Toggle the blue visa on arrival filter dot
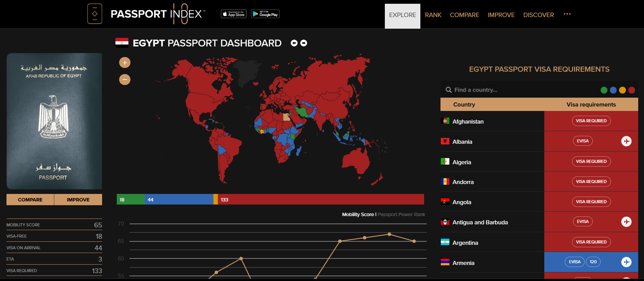Viewport: 644px width, 281px height. click(x=613, y=90)
